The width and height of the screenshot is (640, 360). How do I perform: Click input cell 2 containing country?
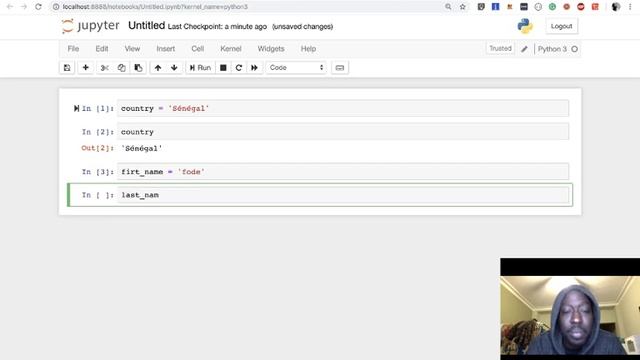pyautogui.click(x=343, y=132)
